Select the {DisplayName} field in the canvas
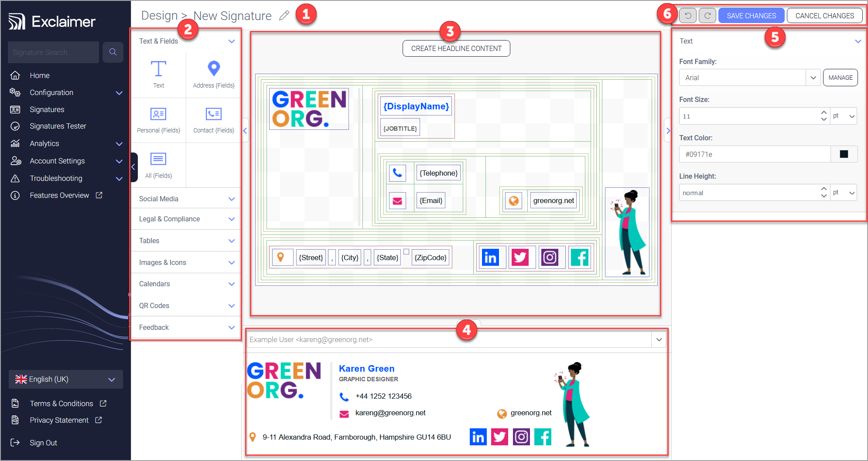 pos(416,106)
